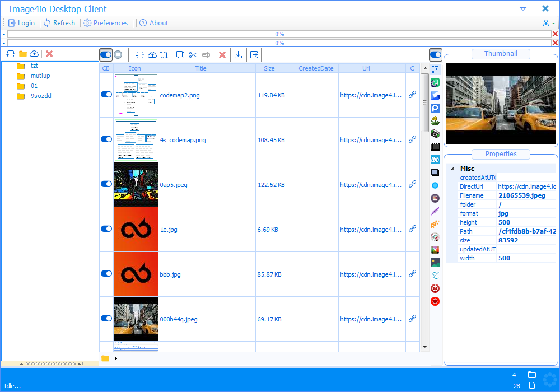The height and width of the screenshot is (392, 560).
Task: Click the rename icon
Action: tap(206, 55)
